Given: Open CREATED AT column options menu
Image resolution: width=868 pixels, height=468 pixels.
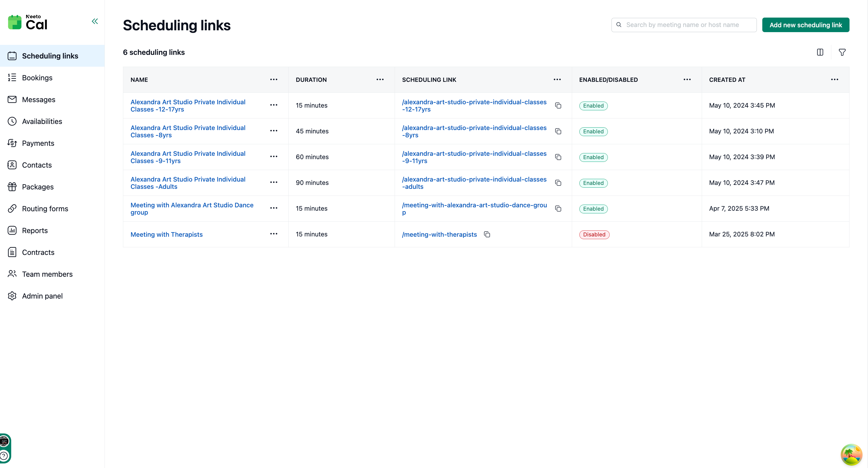Looking at the screenshot, I should point(834,80).
